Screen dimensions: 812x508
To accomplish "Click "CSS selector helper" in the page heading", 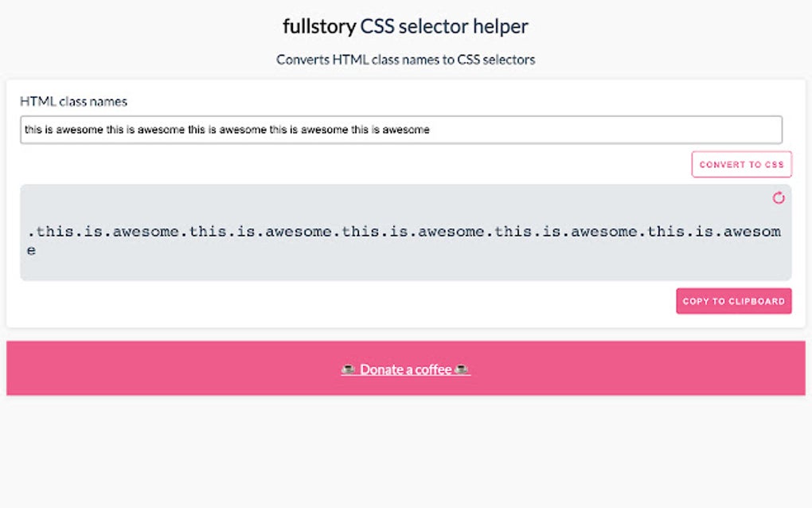I will click(x=444, y=26).
